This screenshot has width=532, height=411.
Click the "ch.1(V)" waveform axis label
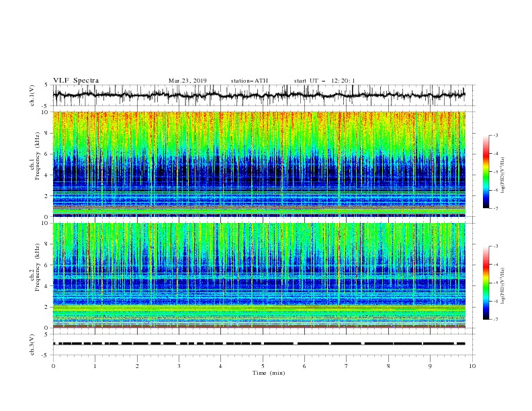click(x=32, y=95)
